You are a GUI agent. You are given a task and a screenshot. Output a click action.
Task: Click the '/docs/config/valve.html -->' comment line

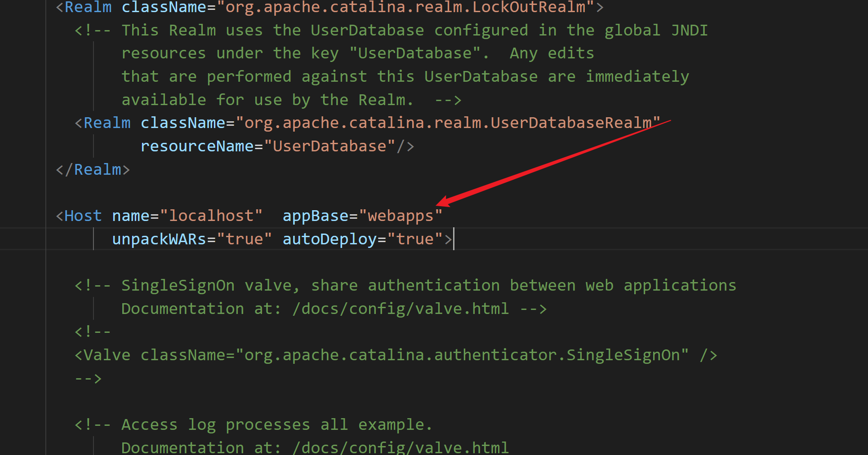(x=334, y=309)
